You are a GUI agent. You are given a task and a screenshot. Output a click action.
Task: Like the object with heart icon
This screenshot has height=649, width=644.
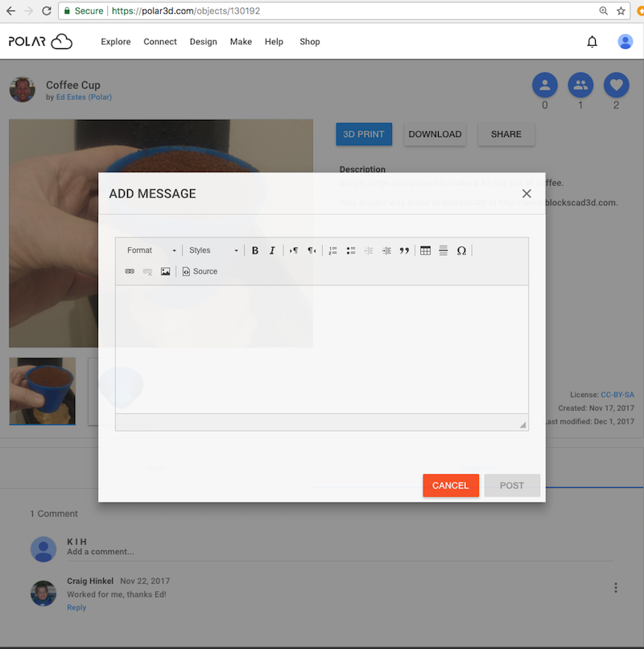[x=617, y=85]
